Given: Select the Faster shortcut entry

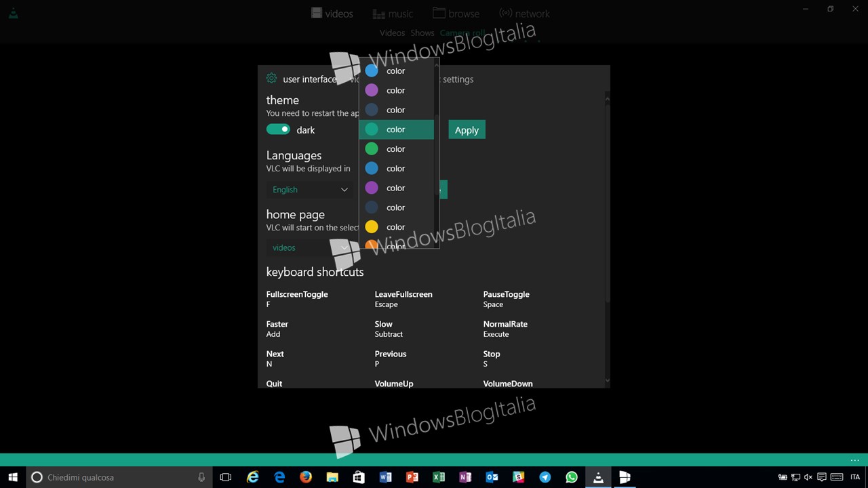Looking at the screenshot, I should pos(277,329).
